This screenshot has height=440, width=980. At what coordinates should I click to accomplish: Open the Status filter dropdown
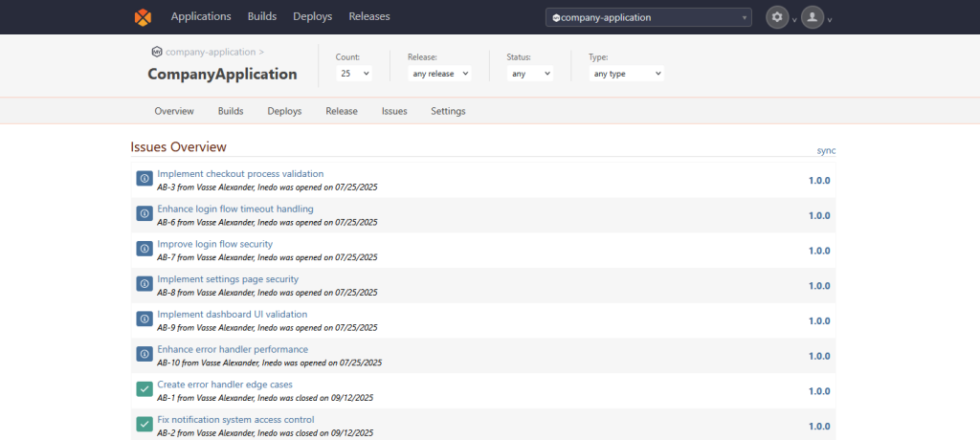tap(530, 74)
